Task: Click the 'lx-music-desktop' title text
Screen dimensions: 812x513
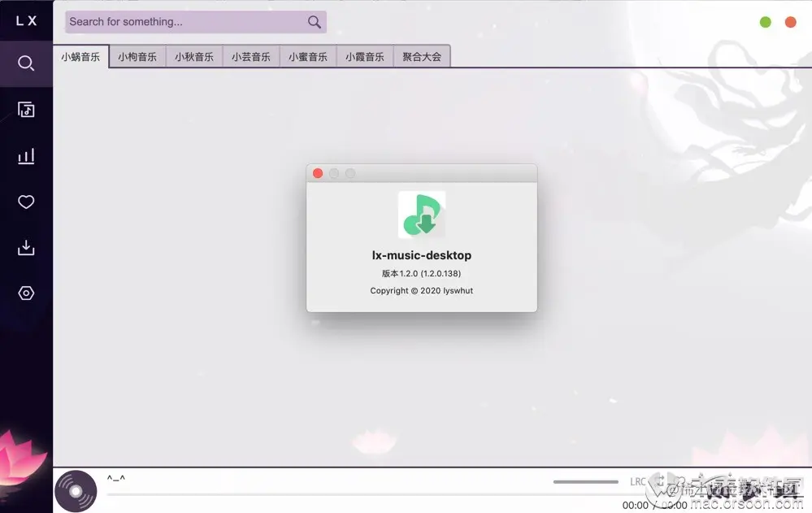Action: pos(422,255)
